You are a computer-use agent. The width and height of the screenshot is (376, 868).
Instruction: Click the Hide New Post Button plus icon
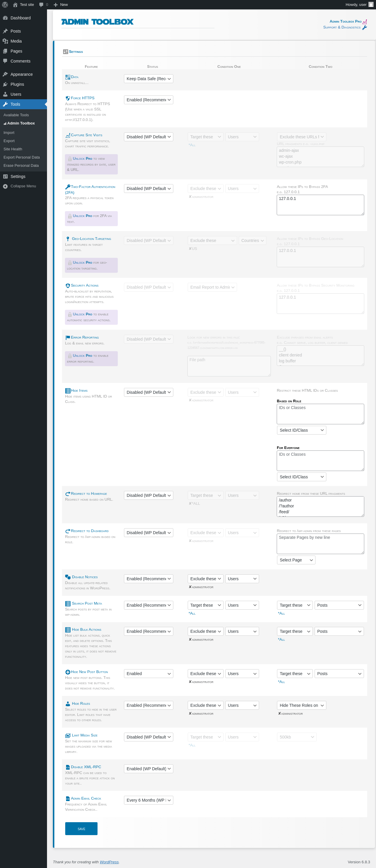coord(68,672)
